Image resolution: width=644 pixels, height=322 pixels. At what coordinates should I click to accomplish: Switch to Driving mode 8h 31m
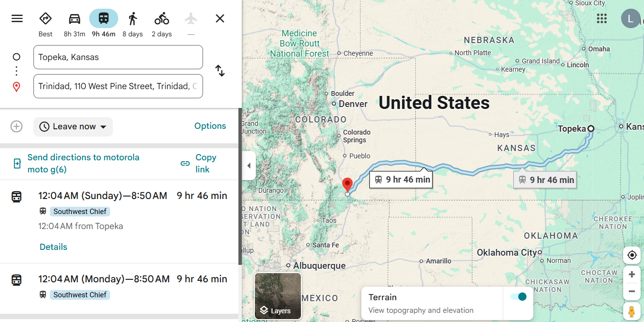click(75, 24)
